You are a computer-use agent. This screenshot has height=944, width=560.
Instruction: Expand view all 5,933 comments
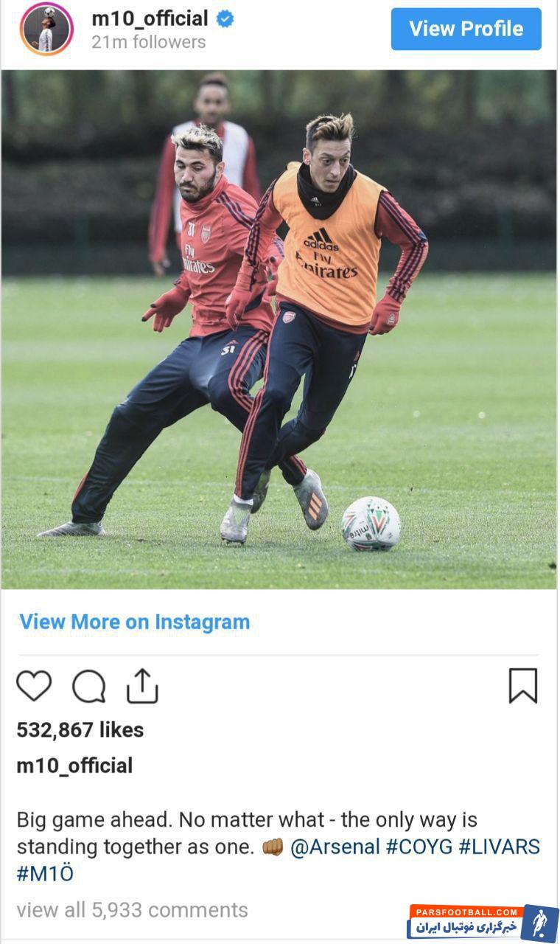[x=132, y=910]
